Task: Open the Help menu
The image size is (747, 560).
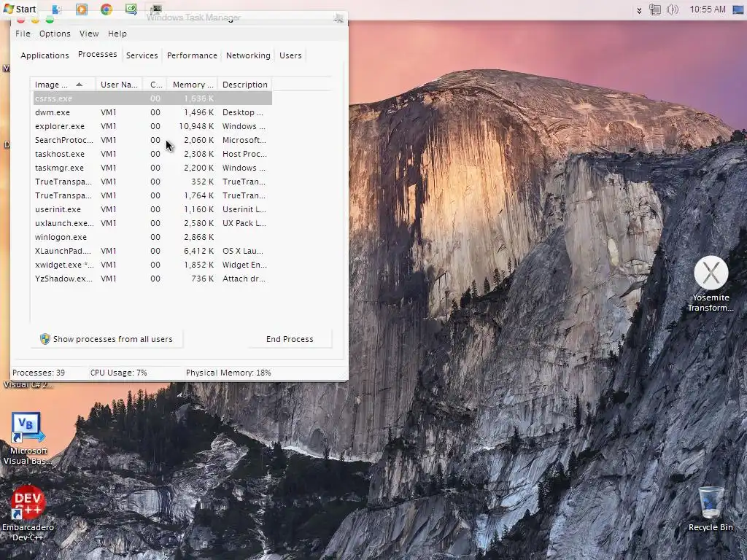Action: tap(117, 34)
